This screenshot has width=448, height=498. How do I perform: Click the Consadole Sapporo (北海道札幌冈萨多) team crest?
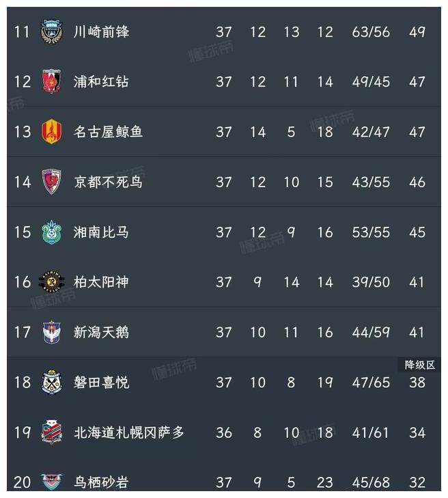coord(51,432)
